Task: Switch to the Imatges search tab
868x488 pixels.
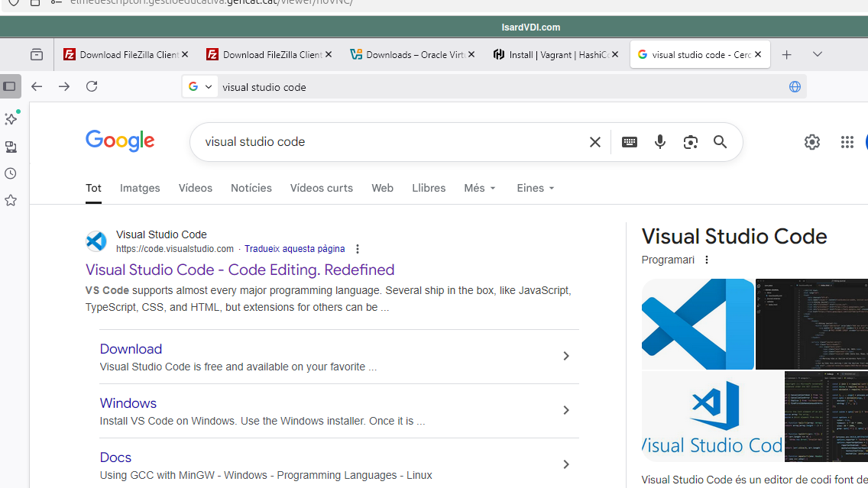Action: click(140, 188)
